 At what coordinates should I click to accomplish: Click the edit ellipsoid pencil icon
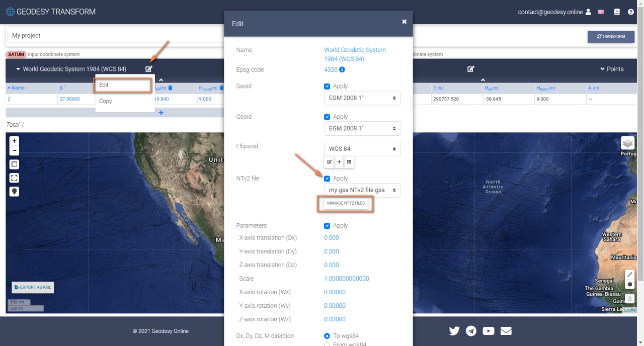[330, 162]
